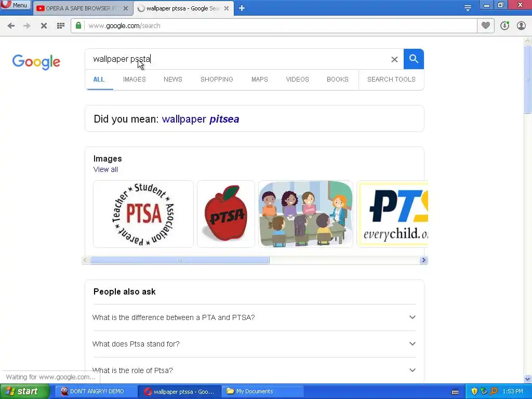
Task: Open the Windows start menu
Action: pyautogui.click(x=24, y=392)
